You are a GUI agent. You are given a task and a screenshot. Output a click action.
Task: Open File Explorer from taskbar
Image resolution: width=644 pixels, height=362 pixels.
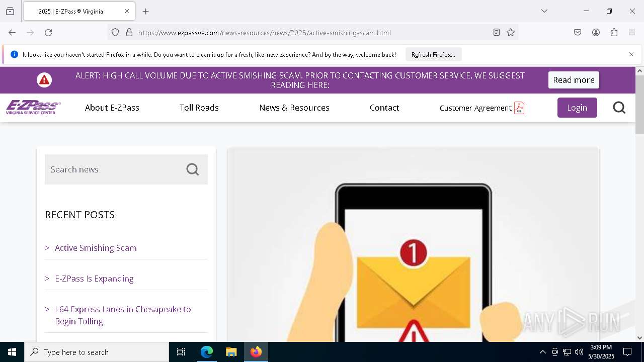pyautogui.click(x=231, y=352)
